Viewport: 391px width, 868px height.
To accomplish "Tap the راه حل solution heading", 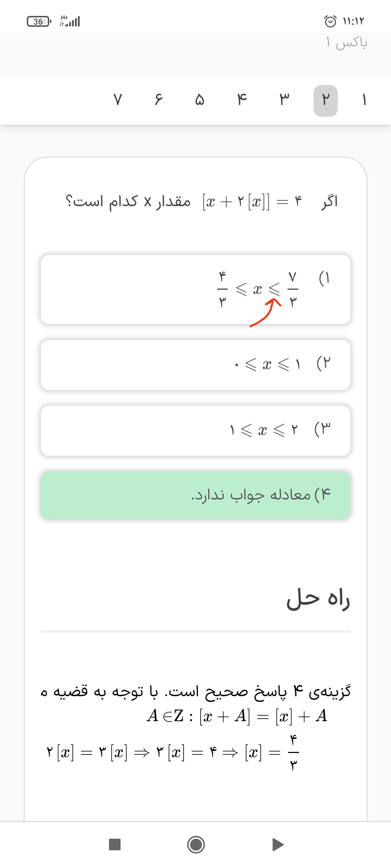I will click(x=318, y=599).
